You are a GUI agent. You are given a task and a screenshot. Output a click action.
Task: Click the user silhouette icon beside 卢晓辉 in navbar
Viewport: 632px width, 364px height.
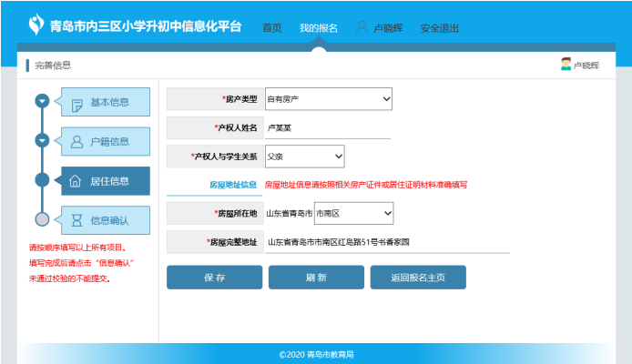[x=362, y=27]
